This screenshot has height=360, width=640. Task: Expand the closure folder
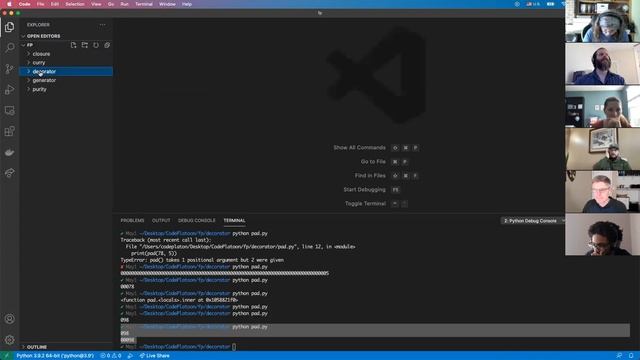[66, 54]
